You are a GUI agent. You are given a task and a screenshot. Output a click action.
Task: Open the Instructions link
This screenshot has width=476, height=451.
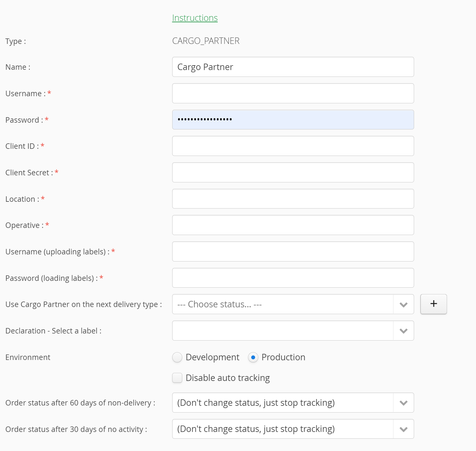point(195,18)
